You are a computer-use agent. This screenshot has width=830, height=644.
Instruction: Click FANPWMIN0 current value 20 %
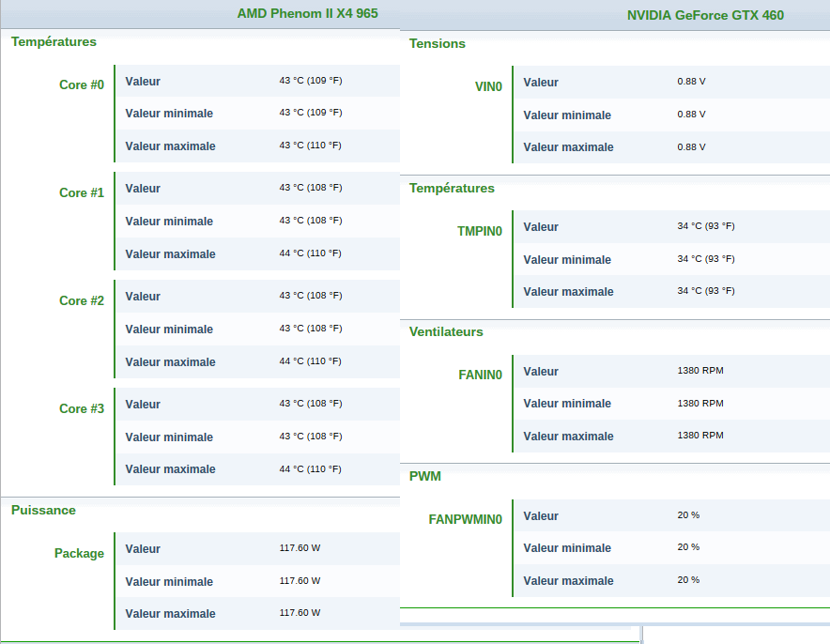click(x=688, y=514)
